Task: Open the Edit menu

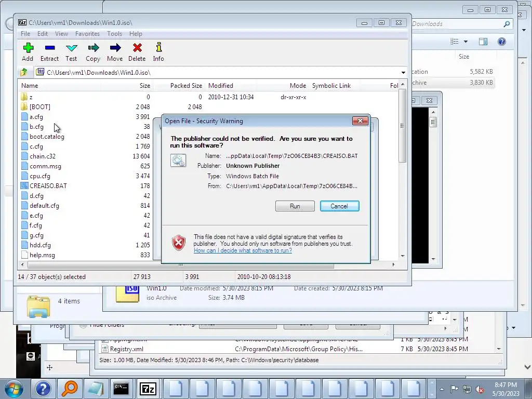Action: [x=43, y=34]
